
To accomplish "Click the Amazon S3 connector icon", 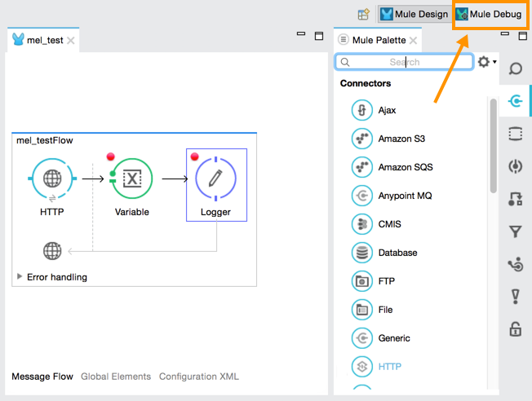I will [361, 139].
